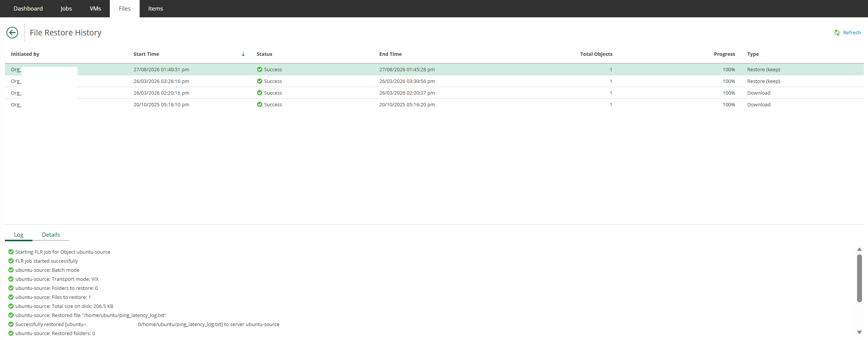Click File Restore History title
Screen dimensions: 868x340
[x=66, y=33]
